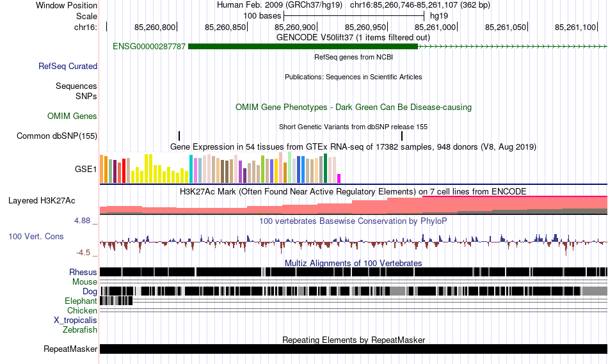Click the chr16: ruler label

(x=86, y=27)
